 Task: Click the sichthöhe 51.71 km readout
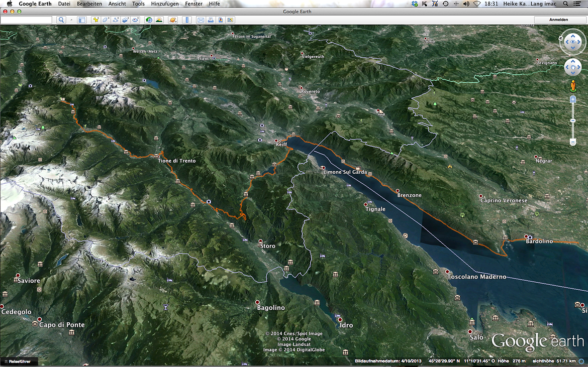554,361
